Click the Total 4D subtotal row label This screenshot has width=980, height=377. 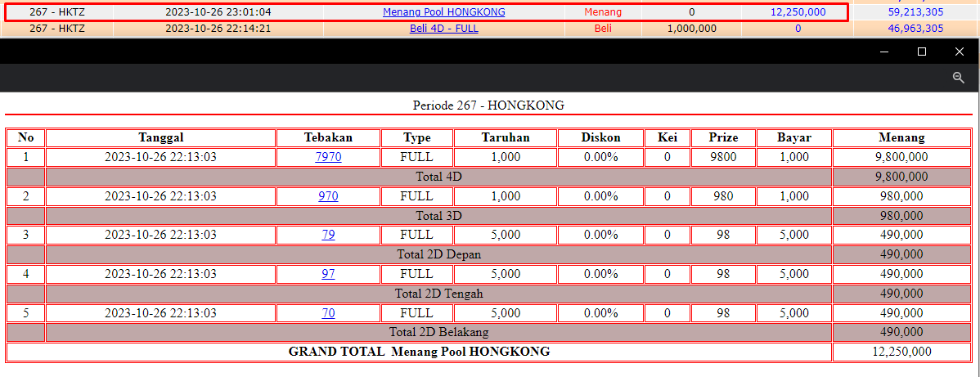(x=438, y=177)
